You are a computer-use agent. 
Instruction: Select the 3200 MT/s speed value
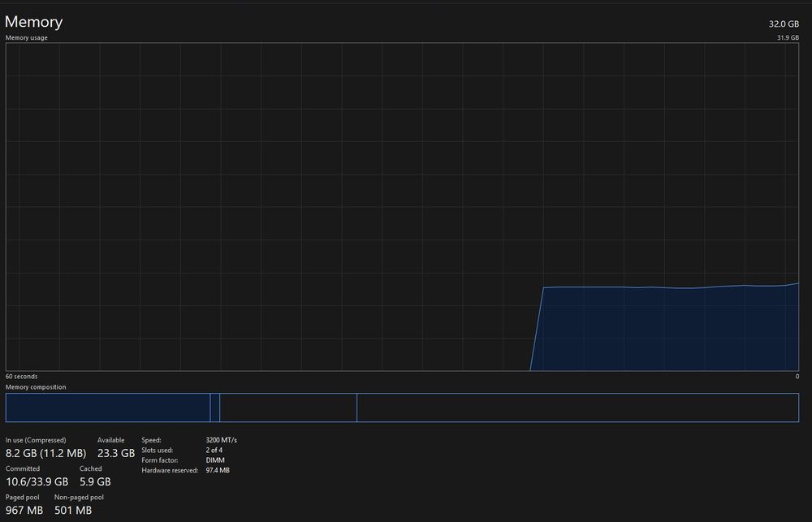click(221, 440)
